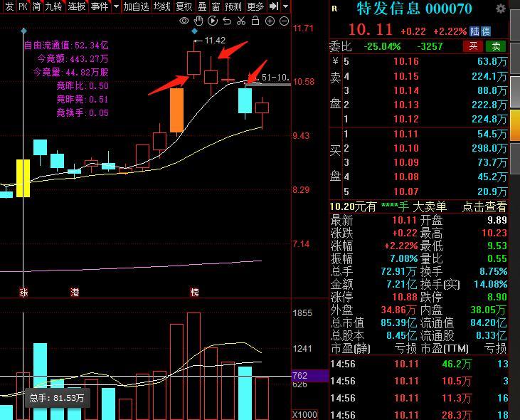Zoom out with the minus icon
The height and width of the screenshot is (420, 520).
[x=285, y=21]
